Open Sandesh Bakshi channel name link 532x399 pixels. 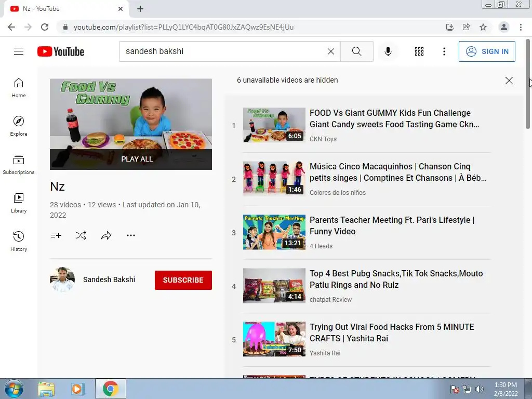[109, 280]
